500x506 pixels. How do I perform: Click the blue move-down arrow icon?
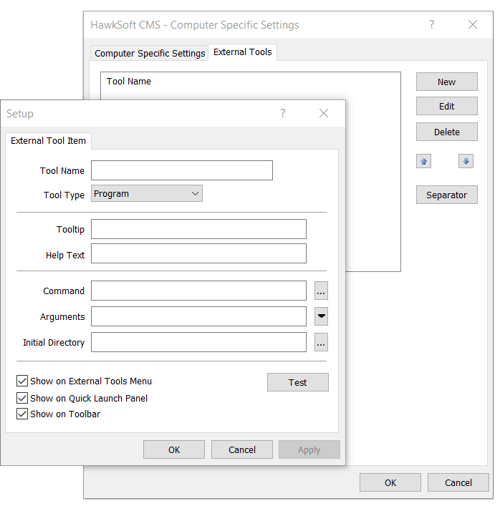click(x=466, y=161)
